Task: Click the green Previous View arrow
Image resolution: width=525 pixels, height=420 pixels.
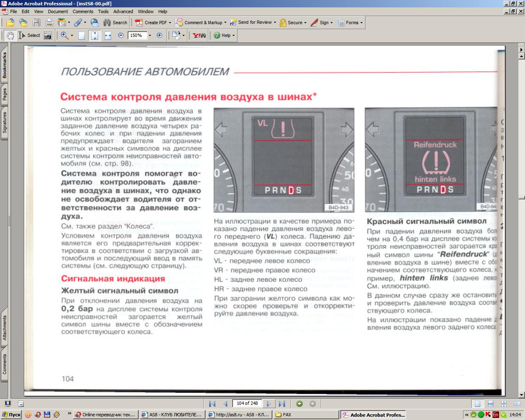Action: tap(299, 404)
